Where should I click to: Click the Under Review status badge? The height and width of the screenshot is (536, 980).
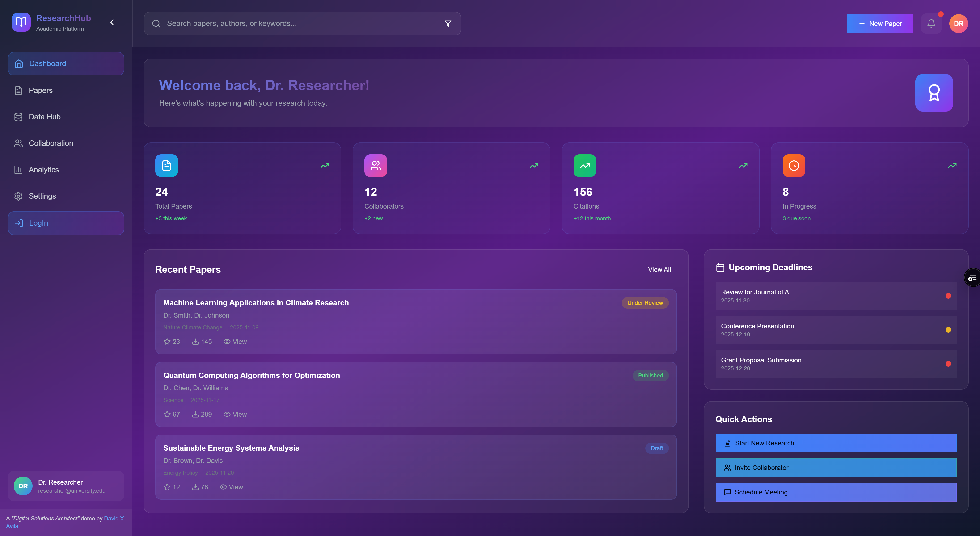[x=645, y=303]
